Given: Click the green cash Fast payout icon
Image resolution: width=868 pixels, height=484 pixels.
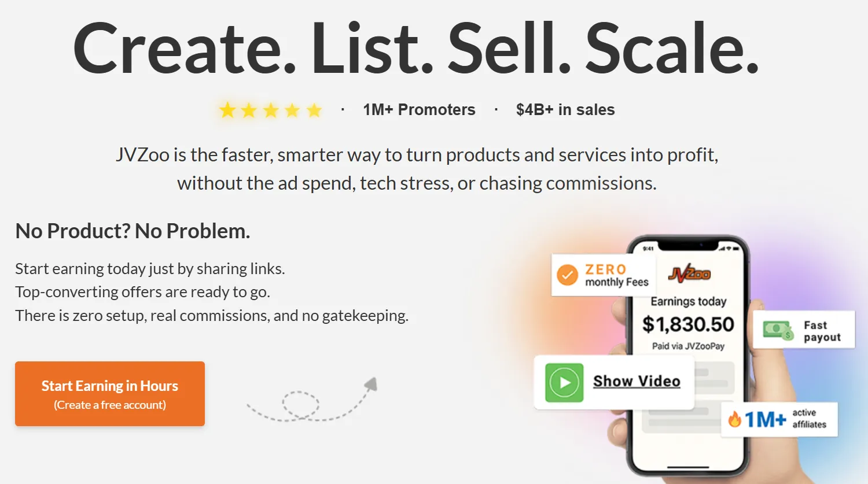Looking at the screenshot, I should [778, 330].
